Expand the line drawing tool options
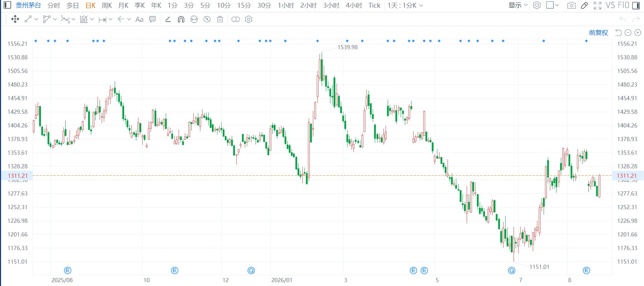This screenshot has width=644, height=286. click(36, 20)
